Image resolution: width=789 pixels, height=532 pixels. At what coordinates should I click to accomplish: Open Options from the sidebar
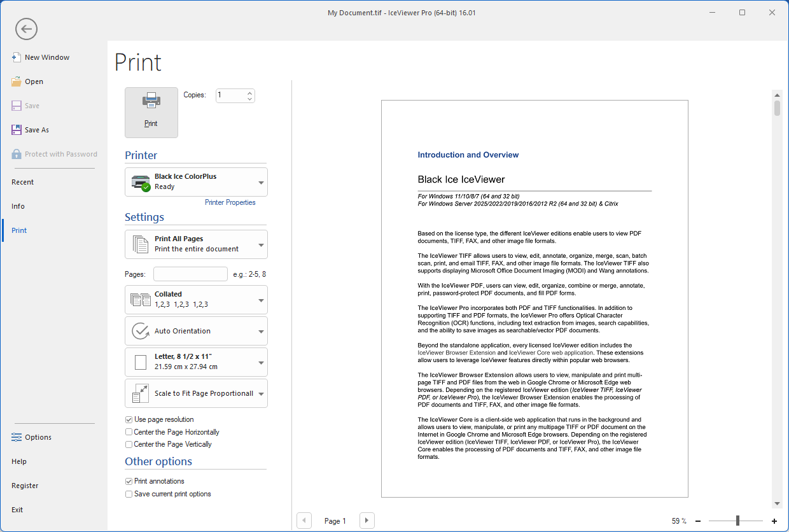38,437
